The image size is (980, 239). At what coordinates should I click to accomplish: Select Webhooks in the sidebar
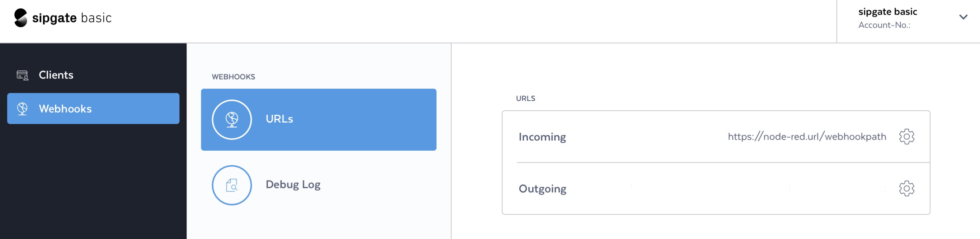point(93,109)
